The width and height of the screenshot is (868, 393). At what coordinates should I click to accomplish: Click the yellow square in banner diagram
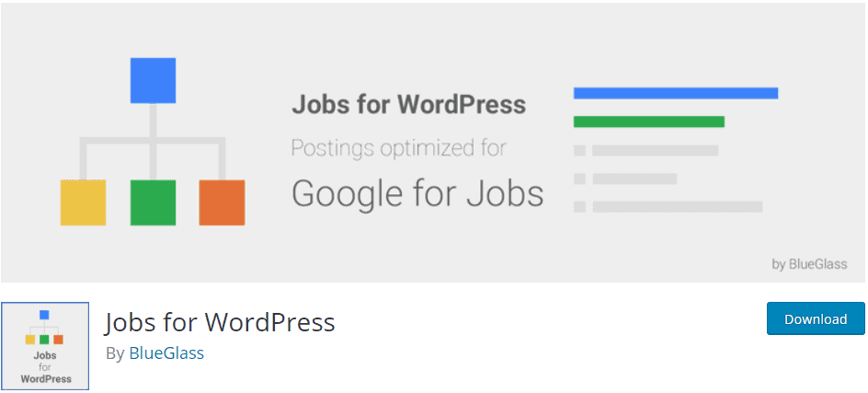point(83,202)
